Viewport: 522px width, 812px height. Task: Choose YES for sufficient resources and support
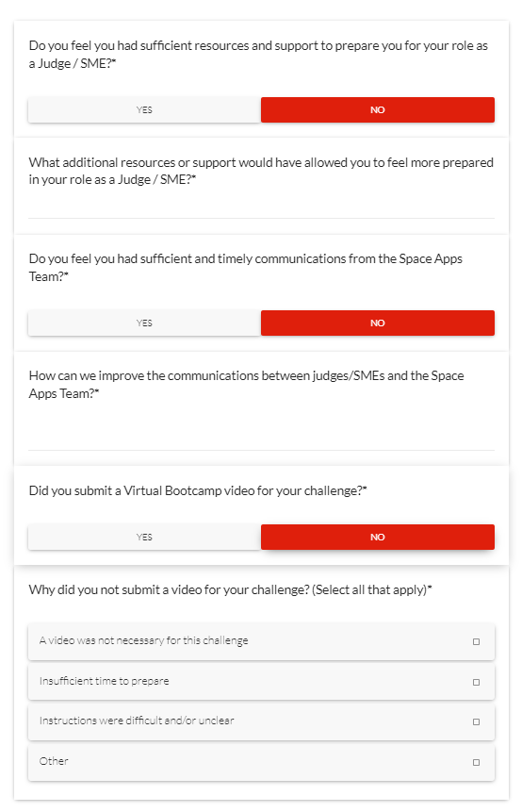(144, 109)
